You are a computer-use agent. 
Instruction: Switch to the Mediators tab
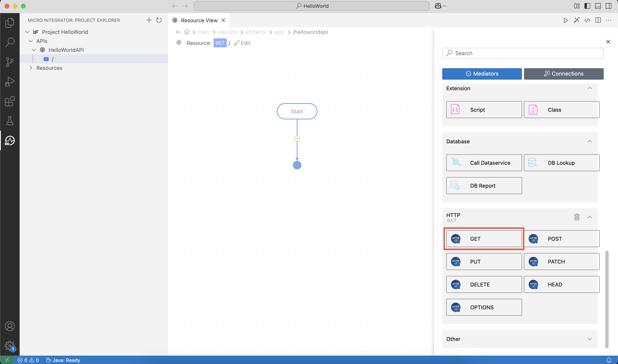point(482,74)
